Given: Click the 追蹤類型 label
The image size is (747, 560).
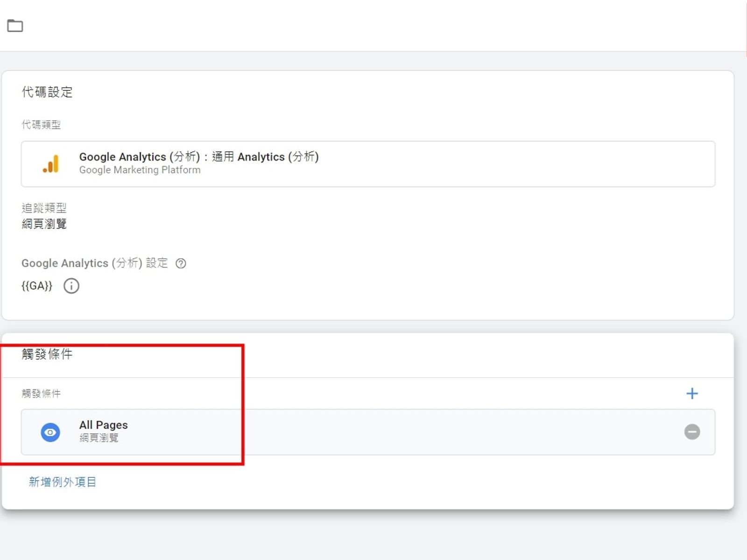Looking at the screenshot, I should (x=44, y=208).
